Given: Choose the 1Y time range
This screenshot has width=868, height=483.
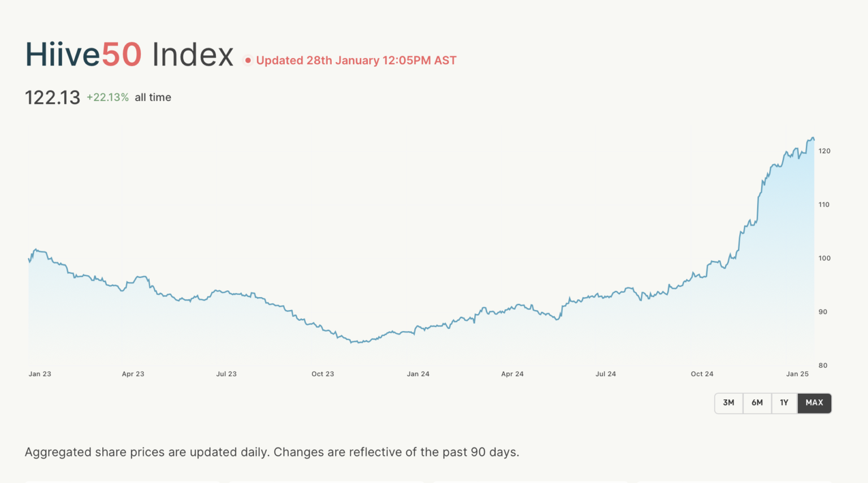Looking at the screenshot, I should click(x=784, y=403).
